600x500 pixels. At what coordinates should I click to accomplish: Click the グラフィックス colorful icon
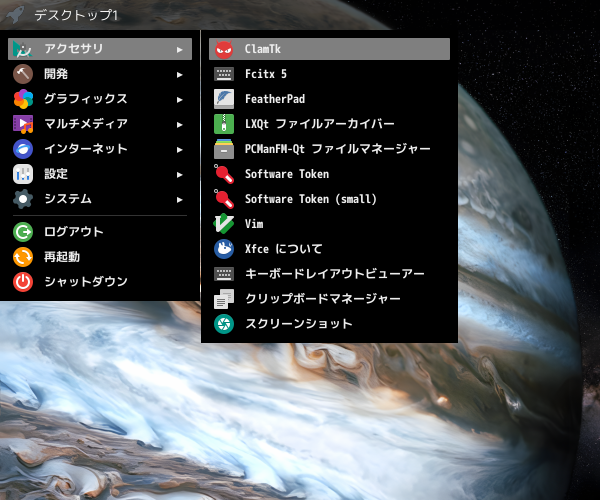pyautogui.click(x=23, y=99)
